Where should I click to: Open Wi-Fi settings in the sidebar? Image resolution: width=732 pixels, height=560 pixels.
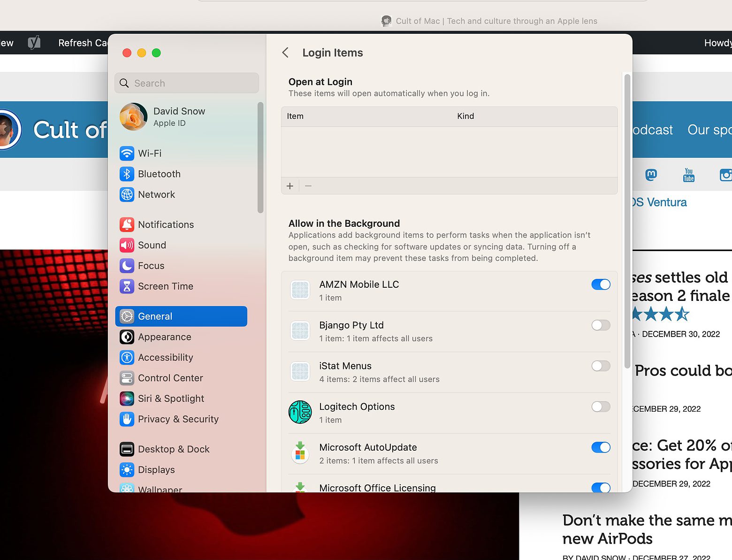point(150,153)
